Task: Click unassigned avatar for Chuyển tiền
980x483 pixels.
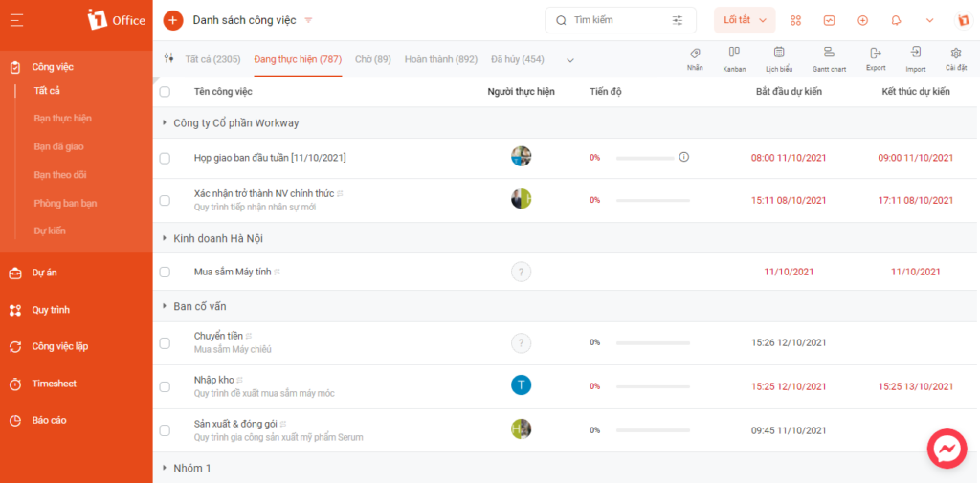Action: (x=522, y=343)
